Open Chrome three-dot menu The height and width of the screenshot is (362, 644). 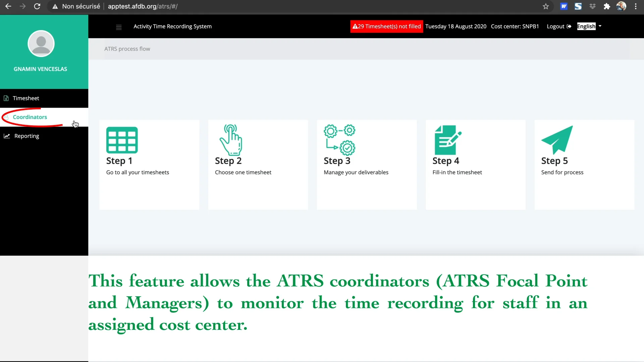[636, 6]
